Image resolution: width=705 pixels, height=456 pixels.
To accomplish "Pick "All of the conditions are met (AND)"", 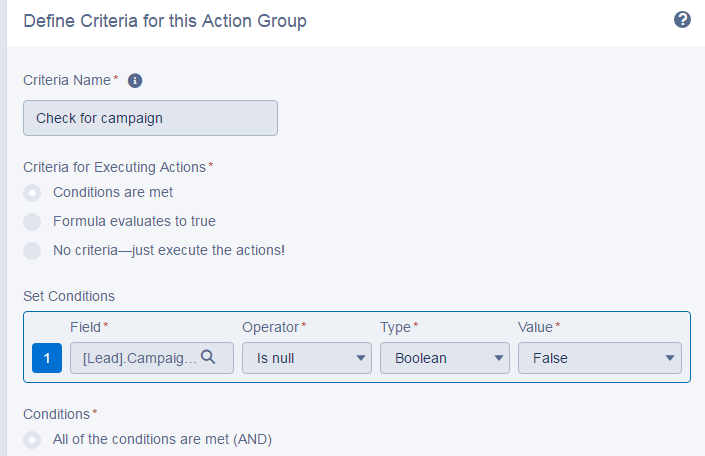I will 33,439.
